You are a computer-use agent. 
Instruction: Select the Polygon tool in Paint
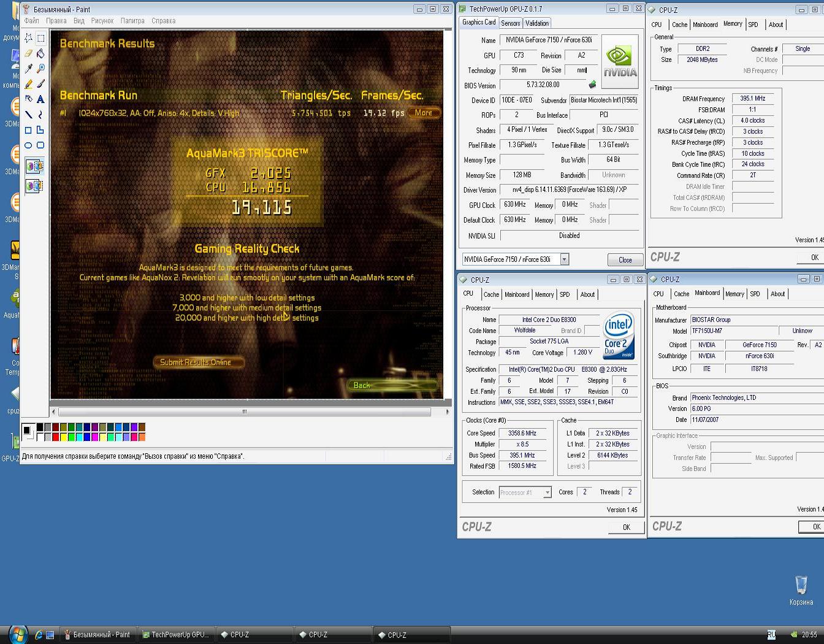pos(40,129)
